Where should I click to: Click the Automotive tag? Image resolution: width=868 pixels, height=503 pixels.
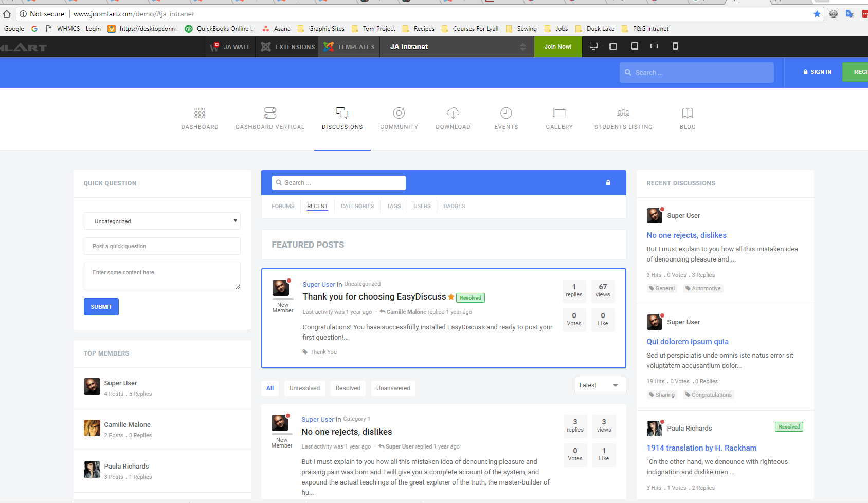[x=703, y=288]
